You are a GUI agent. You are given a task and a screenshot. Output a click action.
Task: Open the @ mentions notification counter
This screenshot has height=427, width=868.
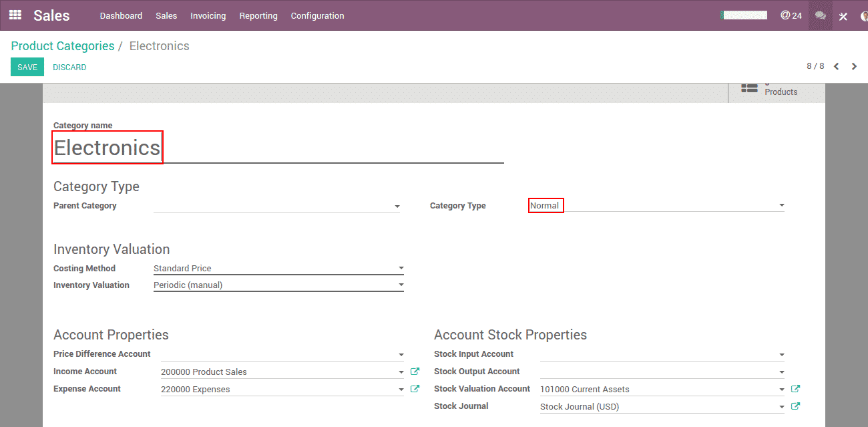[x=791, y=15]
